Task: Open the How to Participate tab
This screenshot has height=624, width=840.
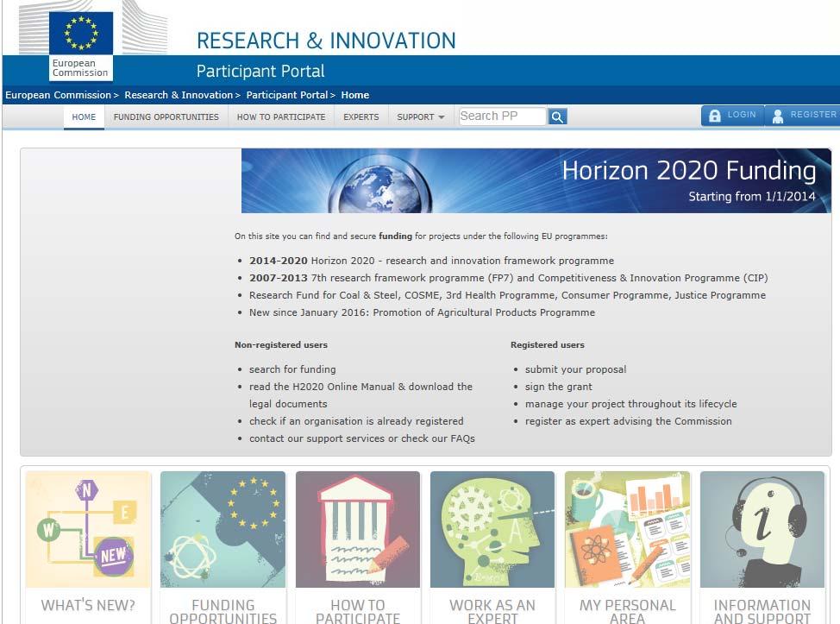Action: point(281,117)
